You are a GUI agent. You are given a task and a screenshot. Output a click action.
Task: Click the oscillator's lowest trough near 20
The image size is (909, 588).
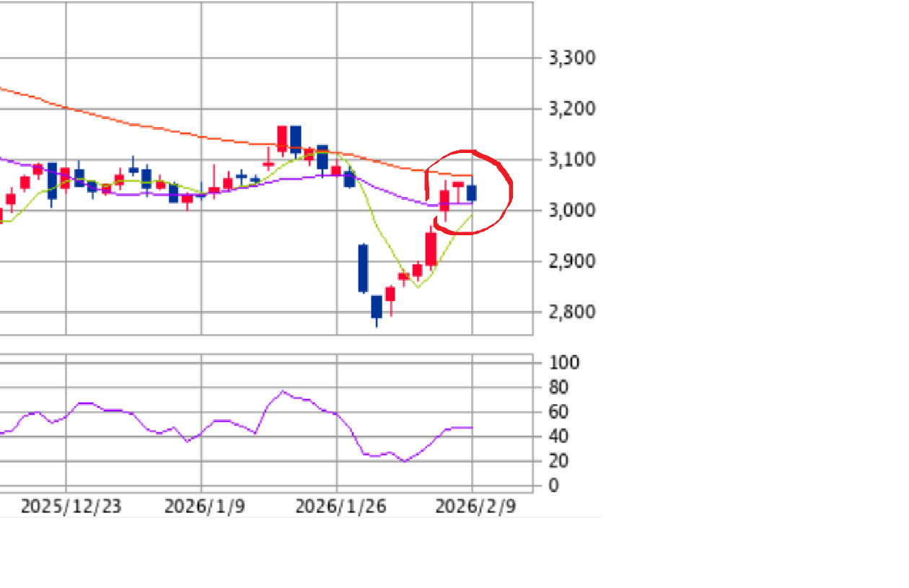tap(405, 460)
